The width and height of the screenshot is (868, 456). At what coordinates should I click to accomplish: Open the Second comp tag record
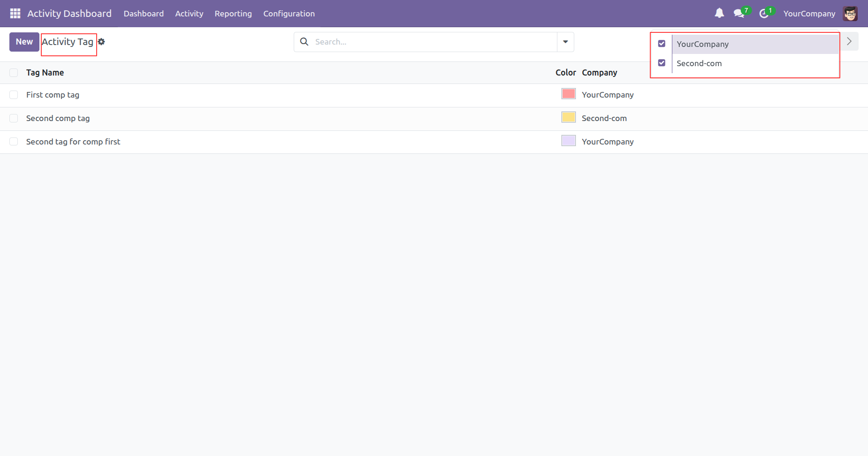[58, 118]
